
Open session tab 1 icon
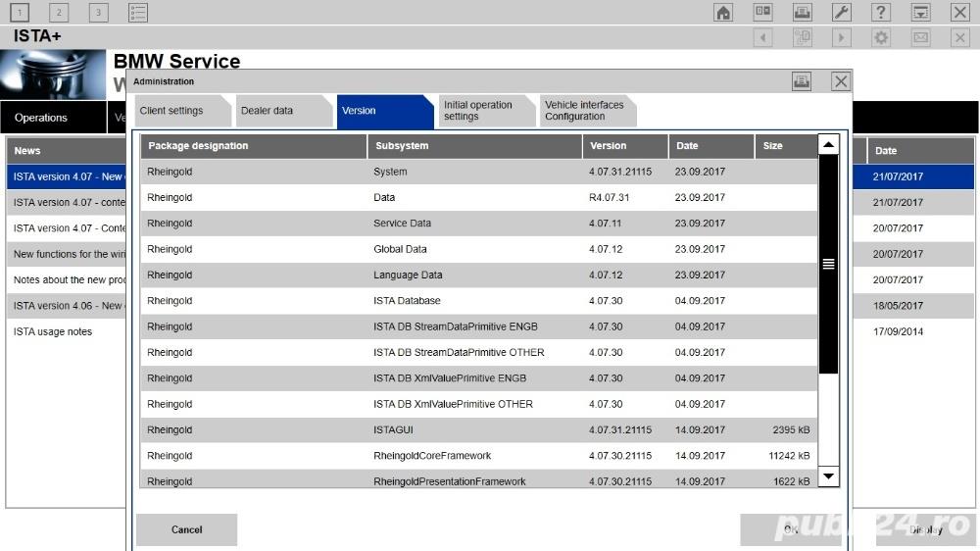click(x=20, y=12)
